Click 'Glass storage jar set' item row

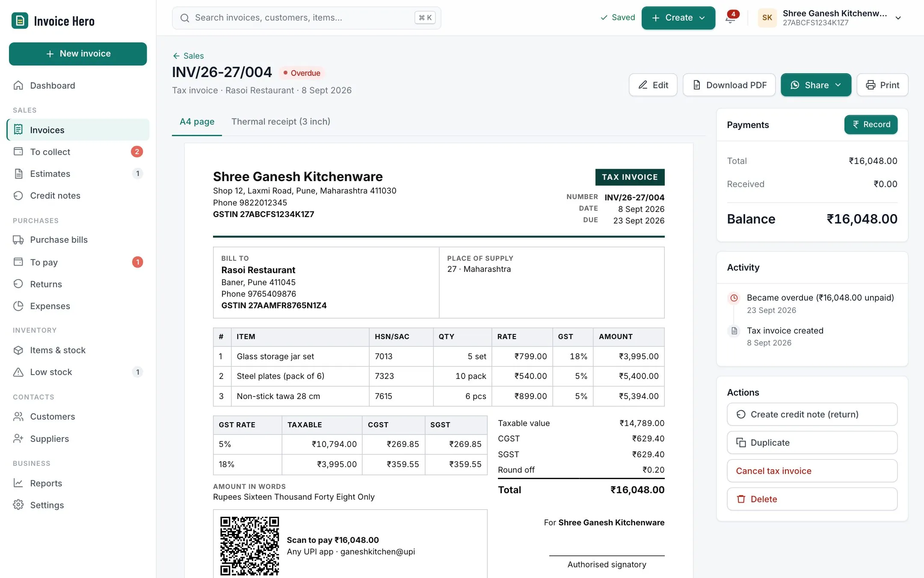pos(438,356)
